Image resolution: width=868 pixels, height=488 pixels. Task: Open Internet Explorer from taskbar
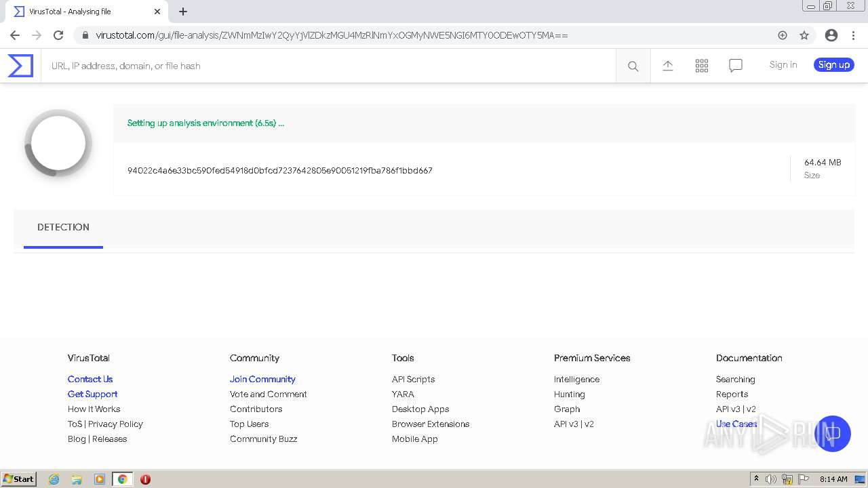pos(54,479)
